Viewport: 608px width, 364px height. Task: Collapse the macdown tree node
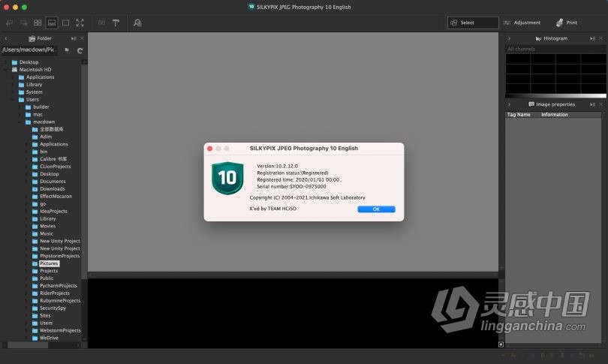[x=19, y=122]
